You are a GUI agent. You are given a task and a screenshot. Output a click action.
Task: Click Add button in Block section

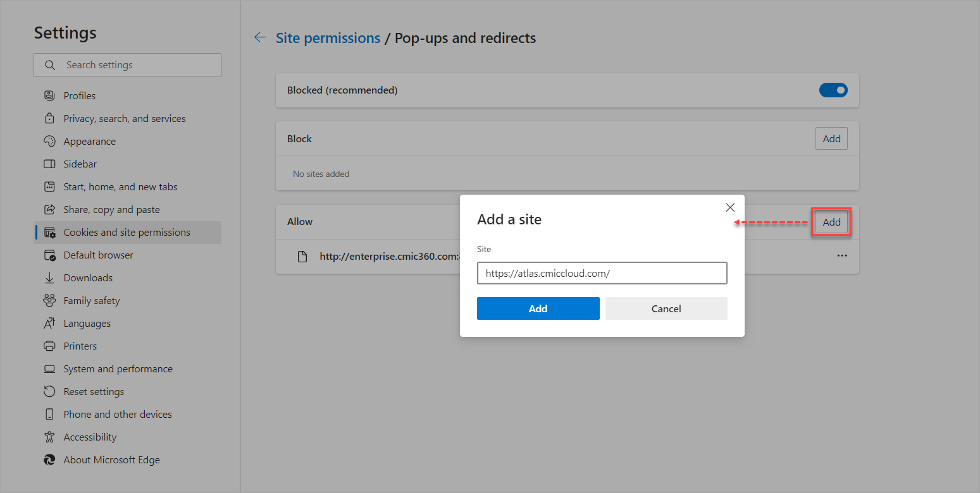tap(831, 139)
